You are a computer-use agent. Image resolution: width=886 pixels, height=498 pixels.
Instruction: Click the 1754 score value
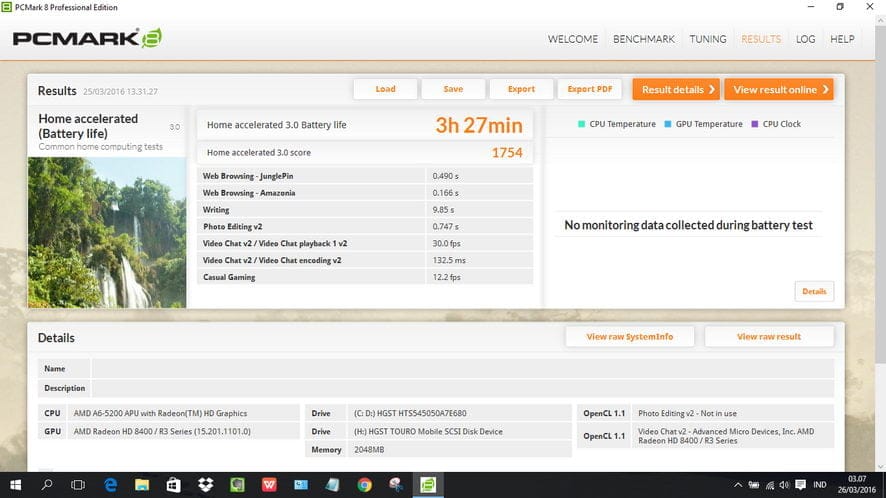pyautogui.click(x=507, y=153)
